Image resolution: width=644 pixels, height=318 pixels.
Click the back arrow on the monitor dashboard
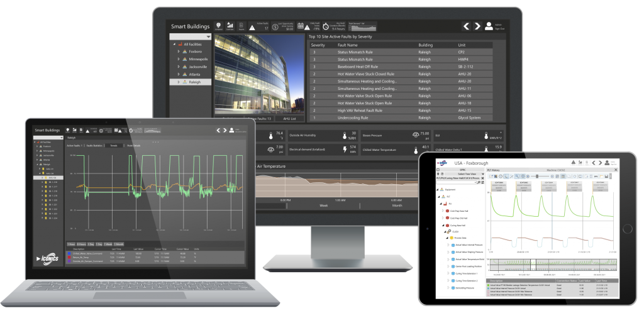(467, 26)
